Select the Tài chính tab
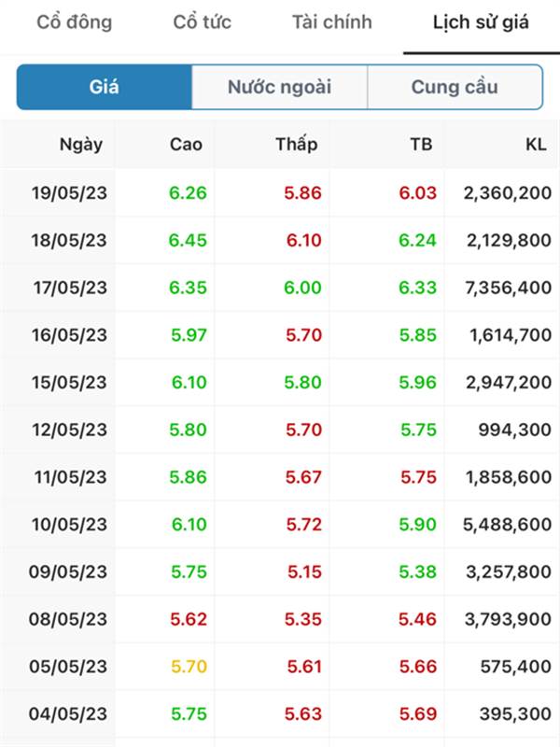Viewport: 560px width, 747px height. point(332,21)
